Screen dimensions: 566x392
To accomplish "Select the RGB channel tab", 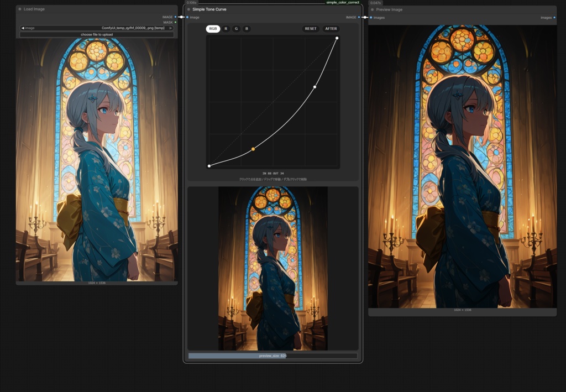I will (x=213, y=29).
